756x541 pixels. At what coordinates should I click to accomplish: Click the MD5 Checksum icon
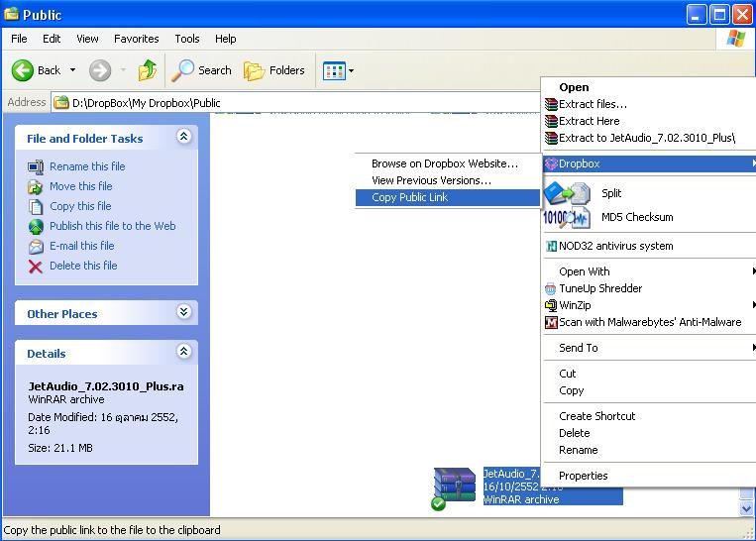(567, 217)
